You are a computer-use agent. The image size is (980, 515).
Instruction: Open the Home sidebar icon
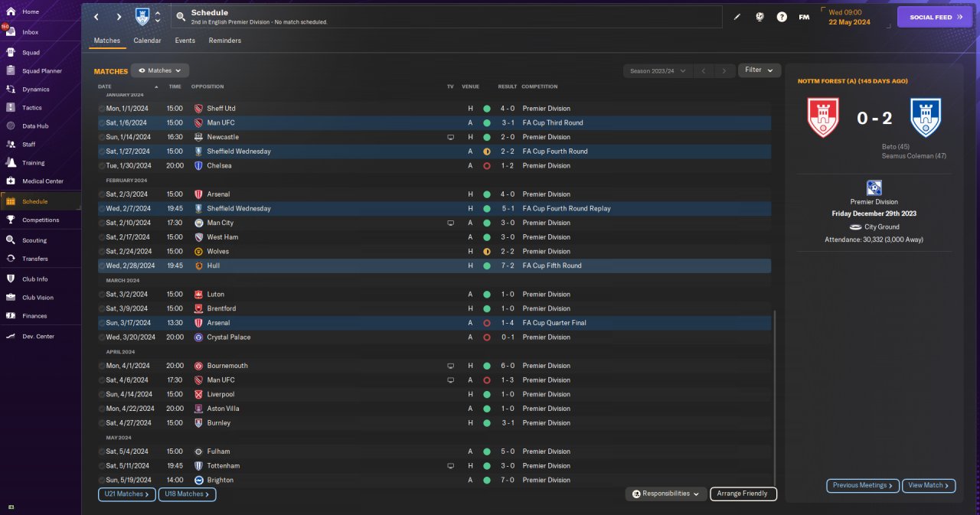tap(11, 11)
